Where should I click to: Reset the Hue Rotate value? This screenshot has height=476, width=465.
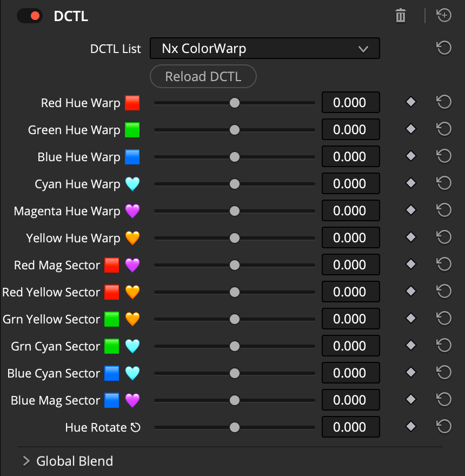tap(444, 427)
